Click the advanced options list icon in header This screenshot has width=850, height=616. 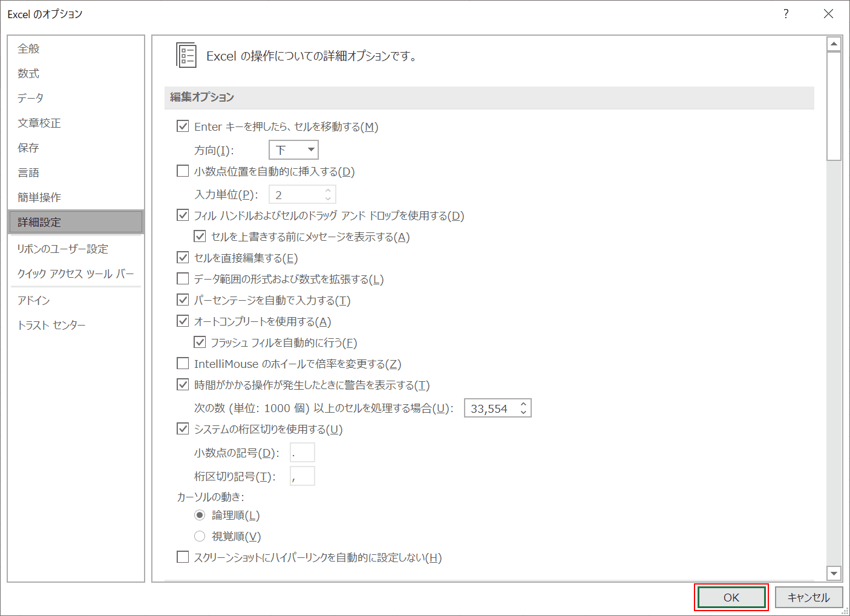point(186,55)
